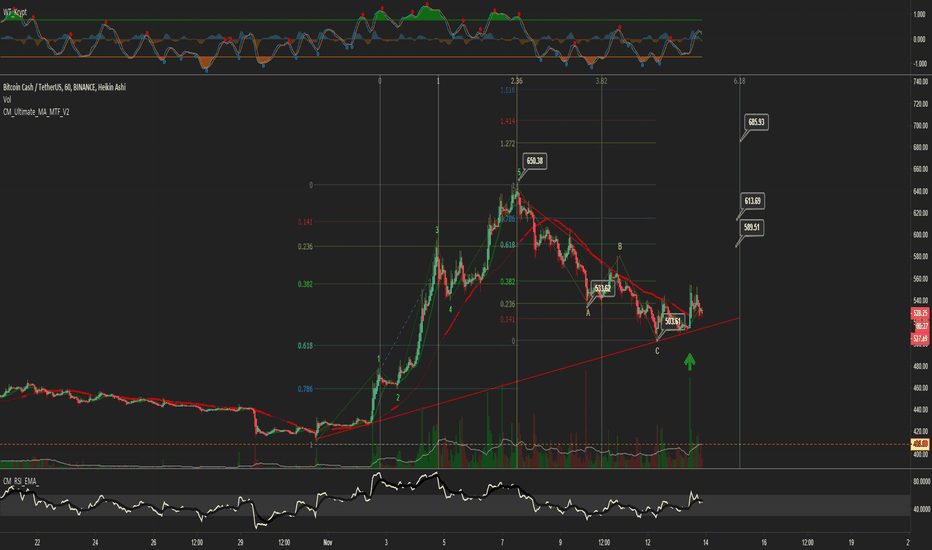Click date 9 on the time axis

[560, 542]
